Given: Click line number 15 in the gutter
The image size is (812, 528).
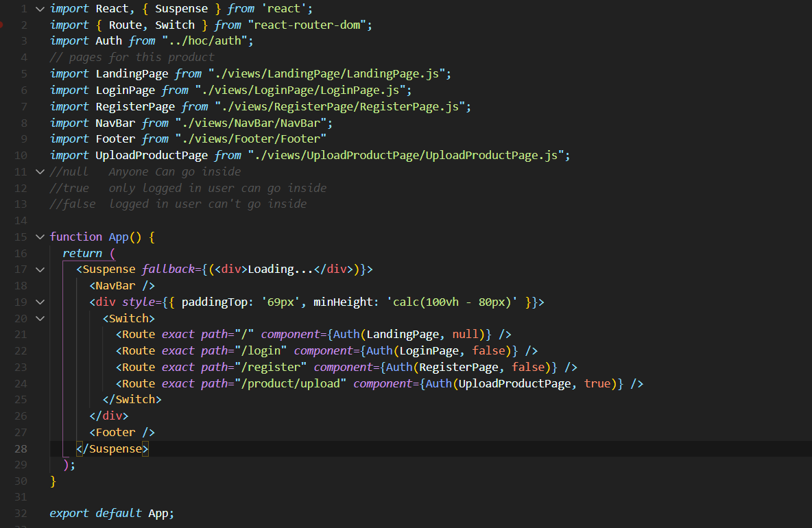Looking at the screenshot, I should pos(21,237).
